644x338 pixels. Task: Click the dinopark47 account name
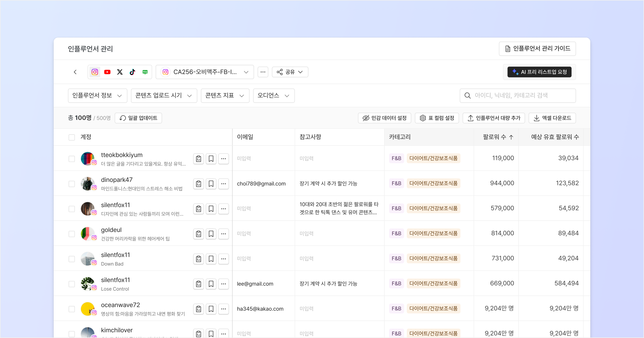click(x=117, y=180)
